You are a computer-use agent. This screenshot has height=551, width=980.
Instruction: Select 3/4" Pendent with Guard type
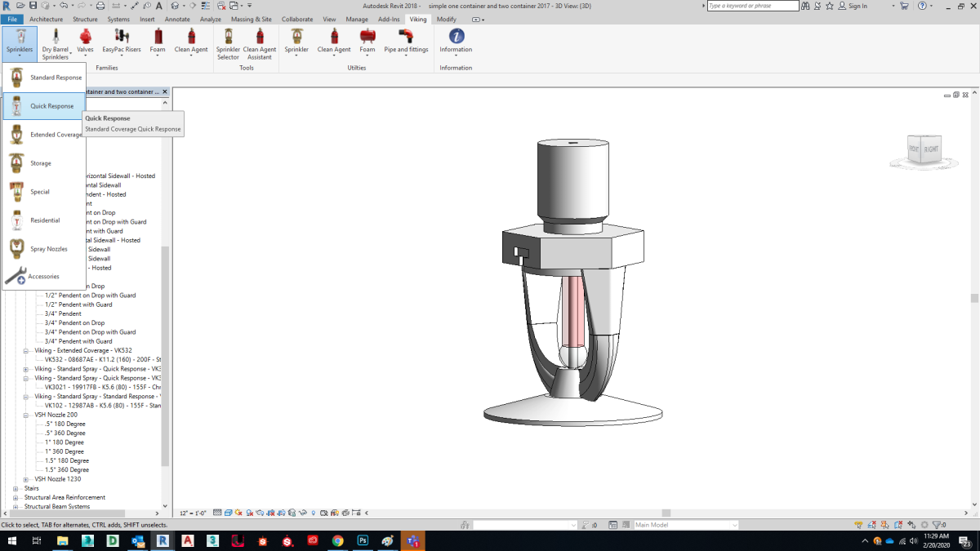click(79, 341)
